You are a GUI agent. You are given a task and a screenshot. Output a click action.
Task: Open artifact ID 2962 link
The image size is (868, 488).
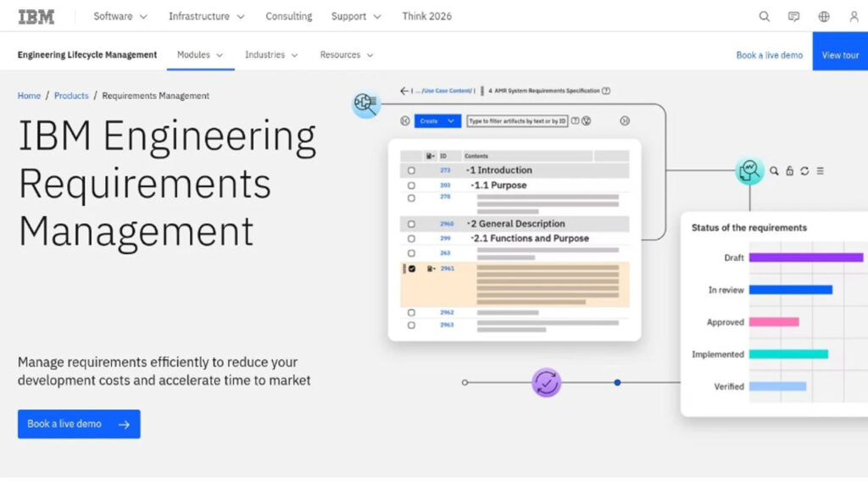pos(447,313)
